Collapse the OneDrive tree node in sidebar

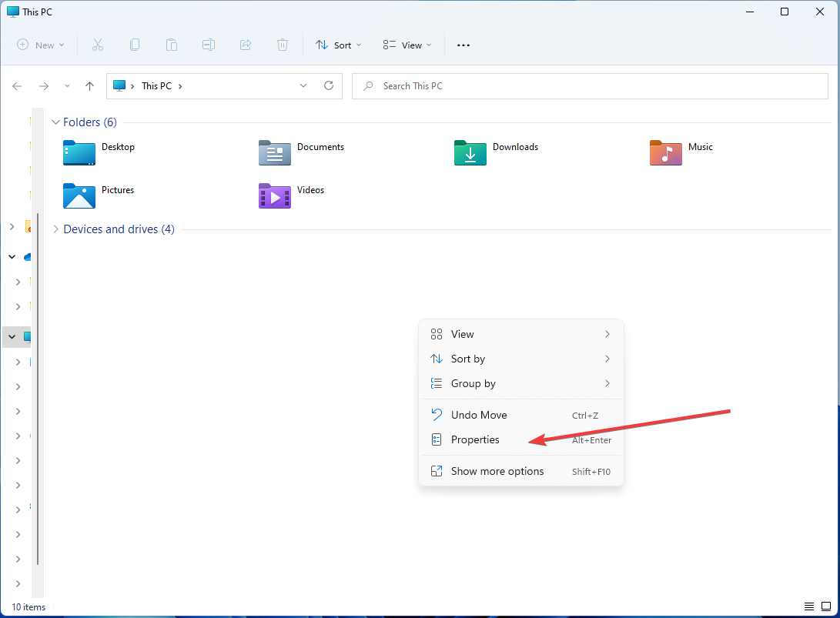pos(12,257)
